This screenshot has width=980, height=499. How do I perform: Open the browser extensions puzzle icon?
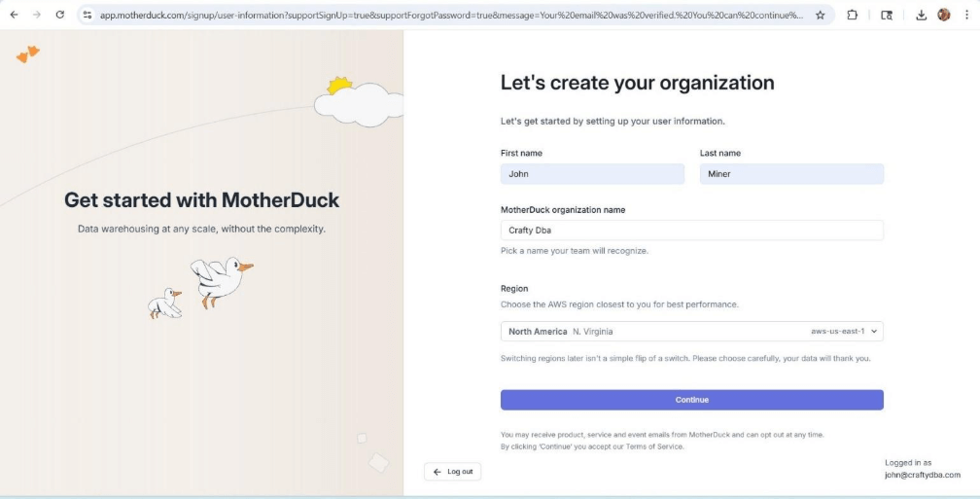[x=852, y=16]
